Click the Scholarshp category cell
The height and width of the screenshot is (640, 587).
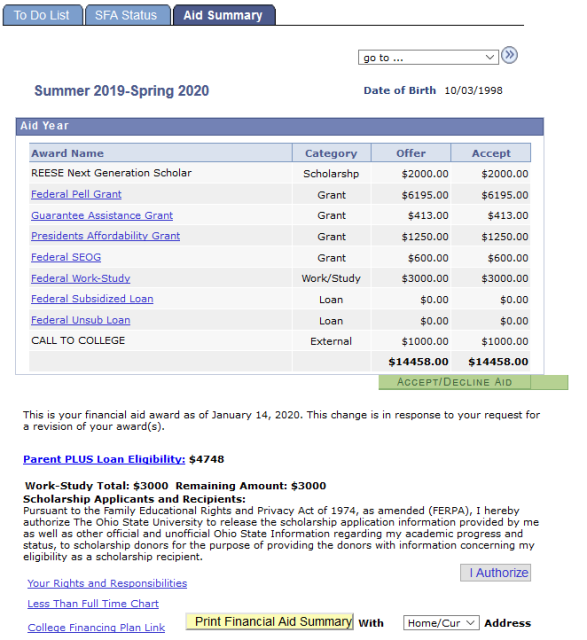331,174
